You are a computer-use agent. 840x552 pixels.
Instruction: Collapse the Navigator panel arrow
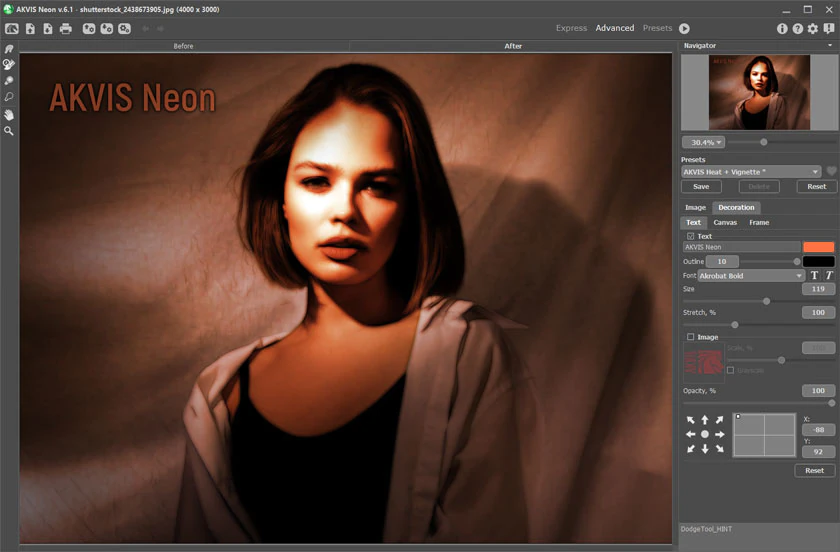click(x=830, y=46)
